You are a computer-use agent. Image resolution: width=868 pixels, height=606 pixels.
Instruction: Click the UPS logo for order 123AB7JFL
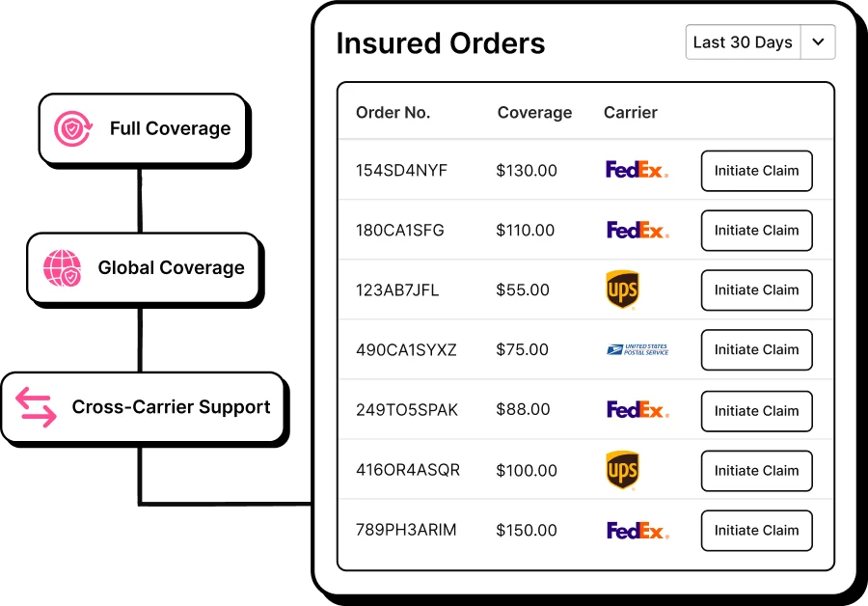[623, 289]
